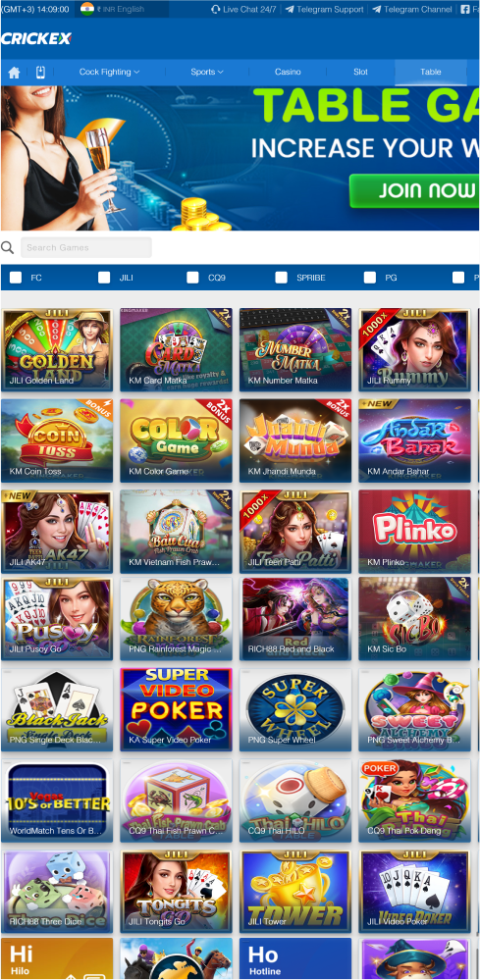Image resolution: width=480 pixels, height=980 pixels.
Task: Expand the Cock Fighting dropdown menu
Action: [x=109, y=72]
